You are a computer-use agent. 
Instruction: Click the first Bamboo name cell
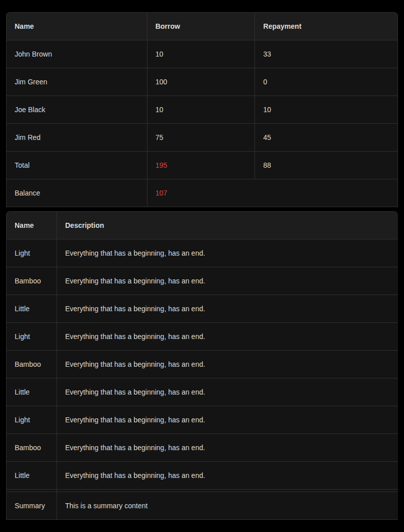click(x=28, y=281)
